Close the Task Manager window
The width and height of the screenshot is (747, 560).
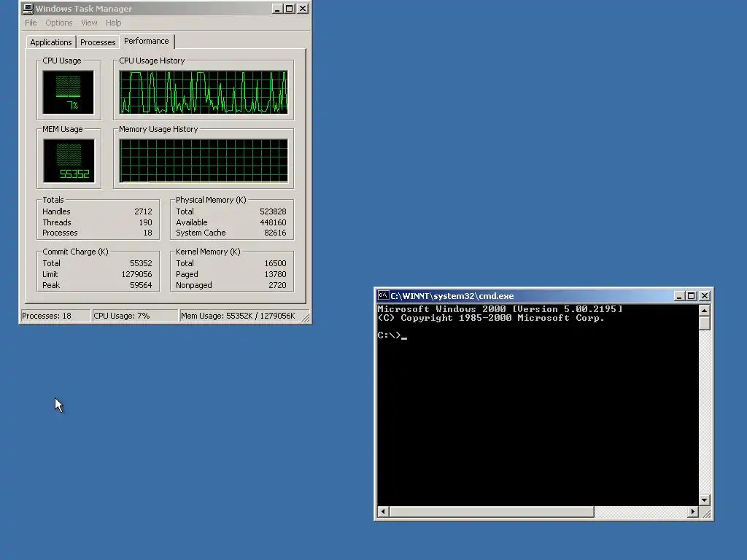303,9
